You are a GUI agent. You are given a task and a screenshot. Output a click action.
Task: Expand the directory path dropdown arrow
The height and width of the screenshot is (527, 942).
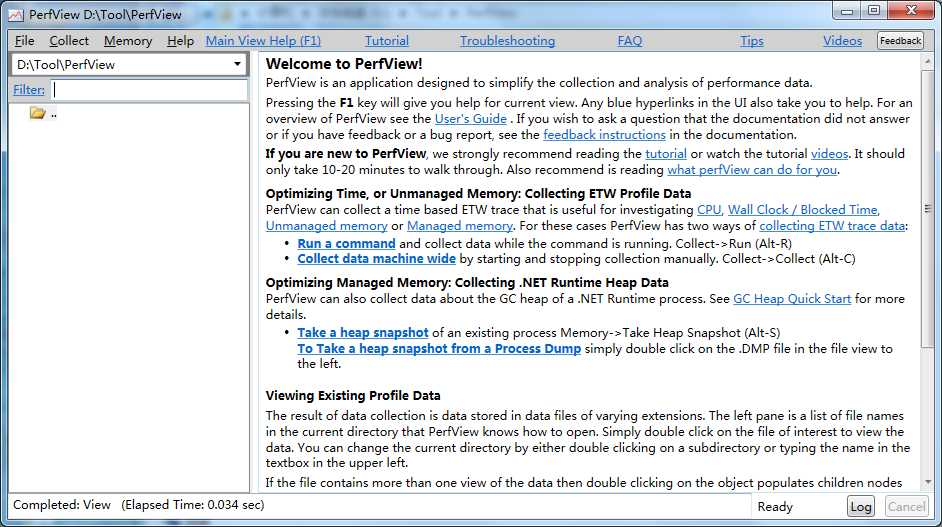tap(237, 64)
